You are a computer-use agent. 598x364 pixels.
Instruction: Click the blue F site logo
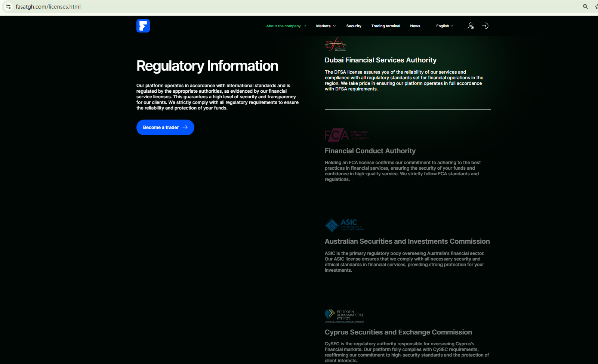pos(143,26)
